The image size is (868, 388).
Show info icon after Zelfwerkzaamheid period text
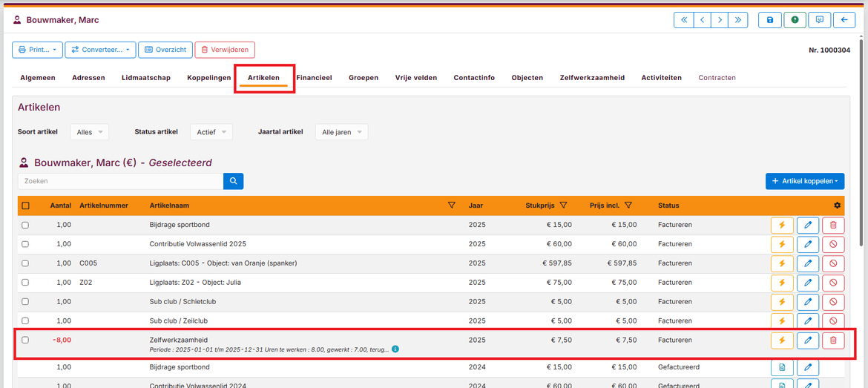pos(395,349)
